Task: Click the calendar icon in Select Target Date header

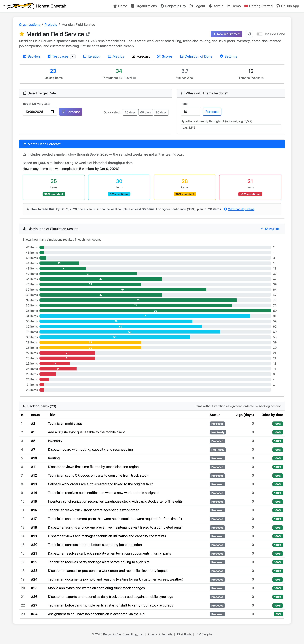Action: point(24,93)
